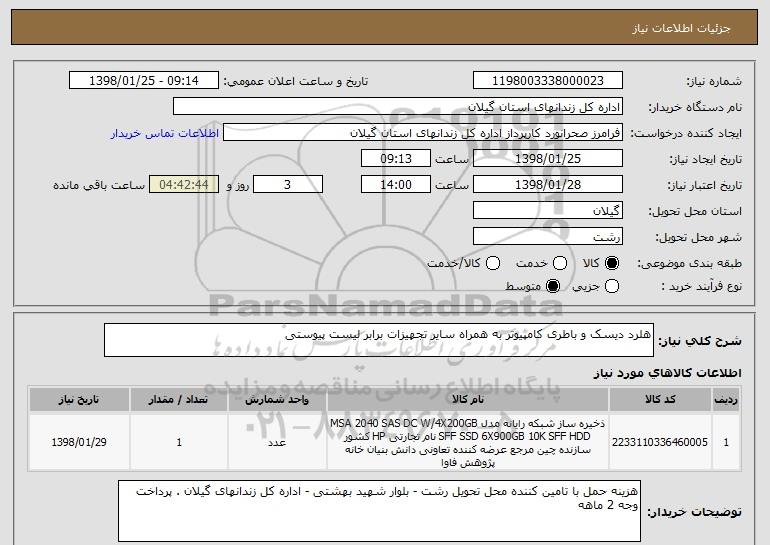Click the ساعت باقی مانده label
Image resolution: width=770 pixels, height=545 pixels.
pyautogui.click(x=99, y=185)
